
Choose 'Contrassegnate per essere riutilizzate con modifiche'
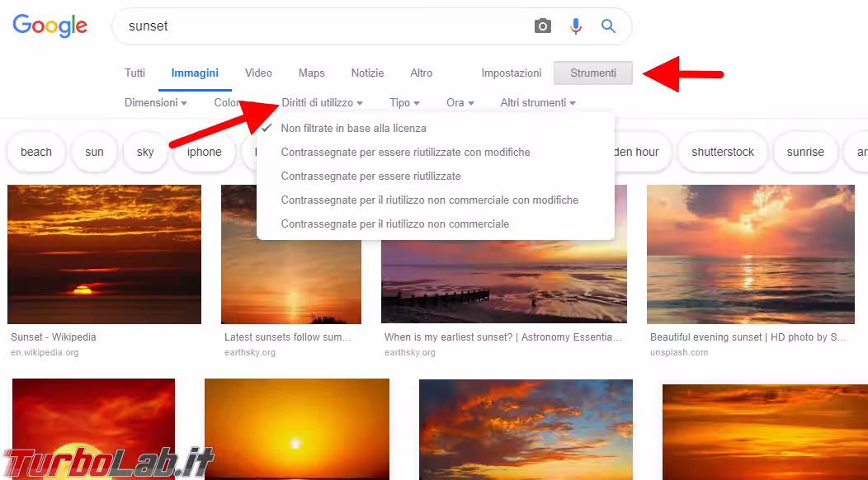click(x=405, y=153)
